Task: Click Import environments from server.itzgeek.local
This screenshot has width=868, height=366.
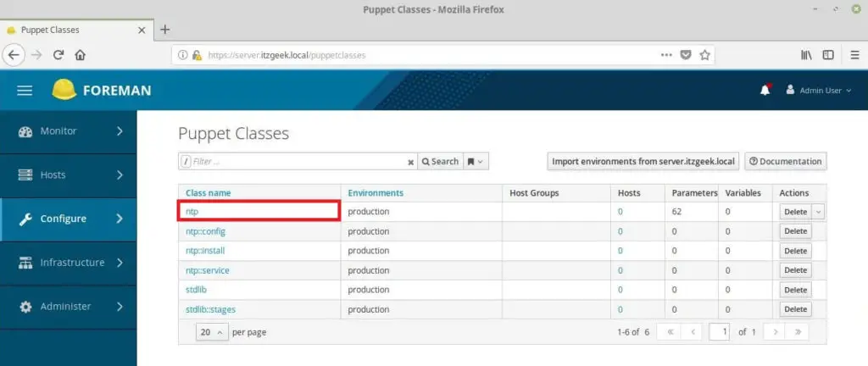Action: (644, 161)
